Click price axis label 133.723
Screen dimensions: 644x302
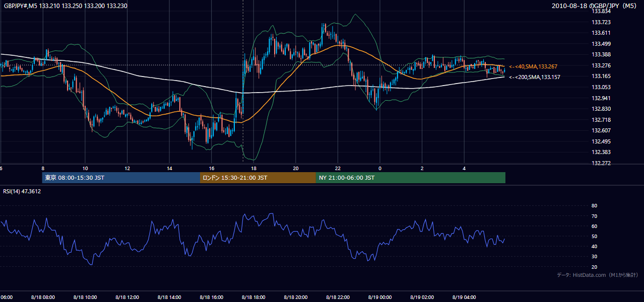(601, 22)
